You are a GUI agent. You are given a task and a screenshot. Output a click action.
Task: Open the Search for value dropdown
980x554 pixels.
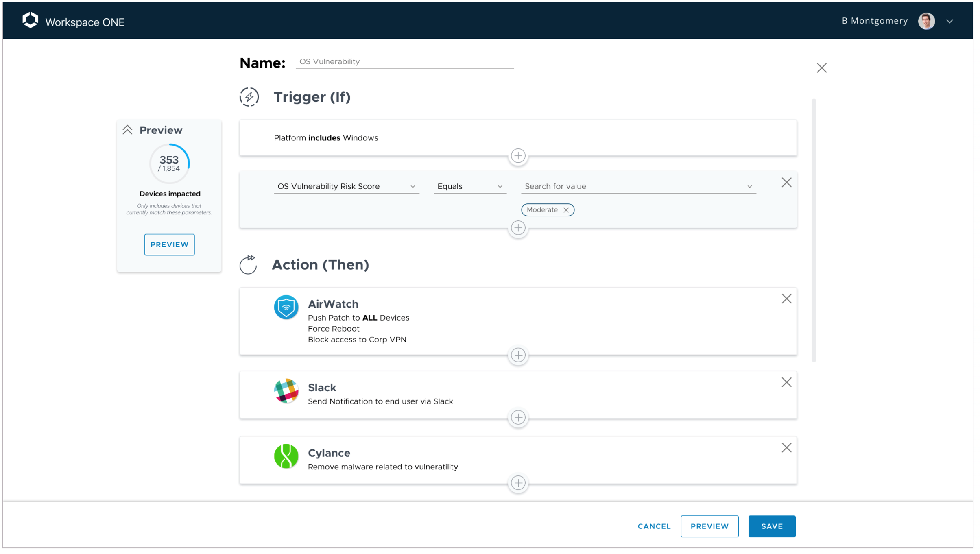[638, 186]
